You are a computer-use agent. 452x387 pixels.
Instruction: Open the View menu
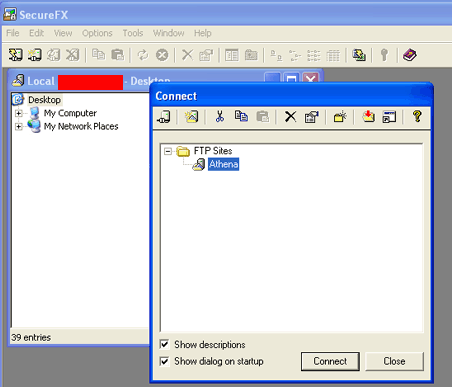tap(63, 33)
